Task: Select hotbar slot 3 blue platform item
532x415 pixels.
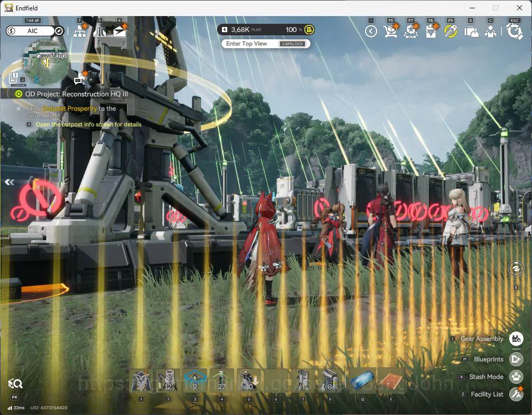Action: (x=195, y=380)
